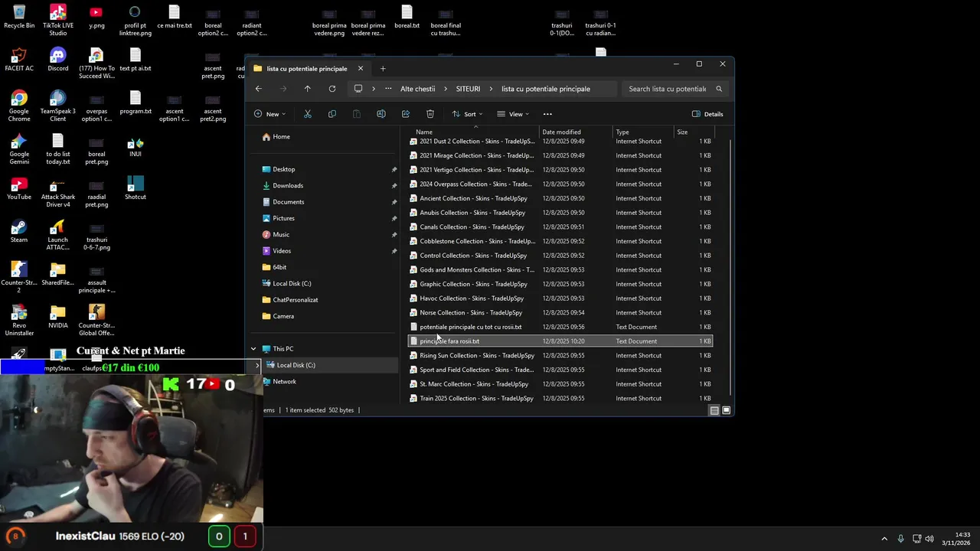The width and height of the screenshot is (980, 551).
Task: Click the Rename icon in the Explorer toolbar
Action: (381, 114)
